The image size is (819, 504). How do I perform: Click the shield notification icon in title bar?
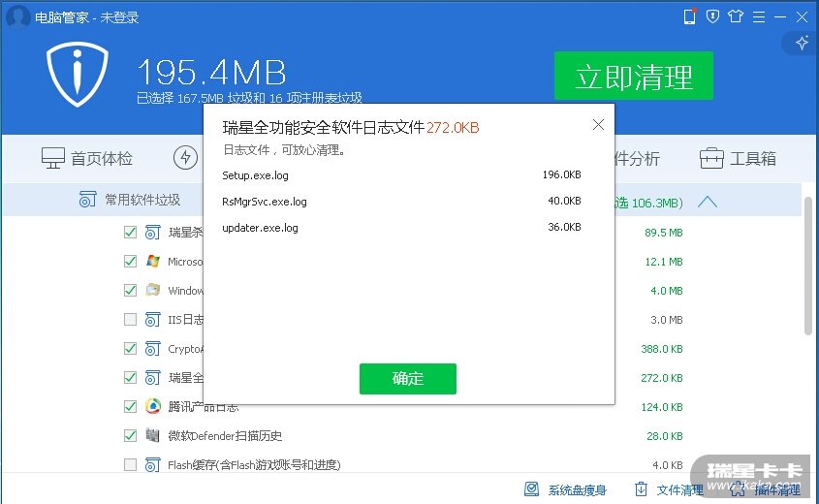click(x=712, y=16)
